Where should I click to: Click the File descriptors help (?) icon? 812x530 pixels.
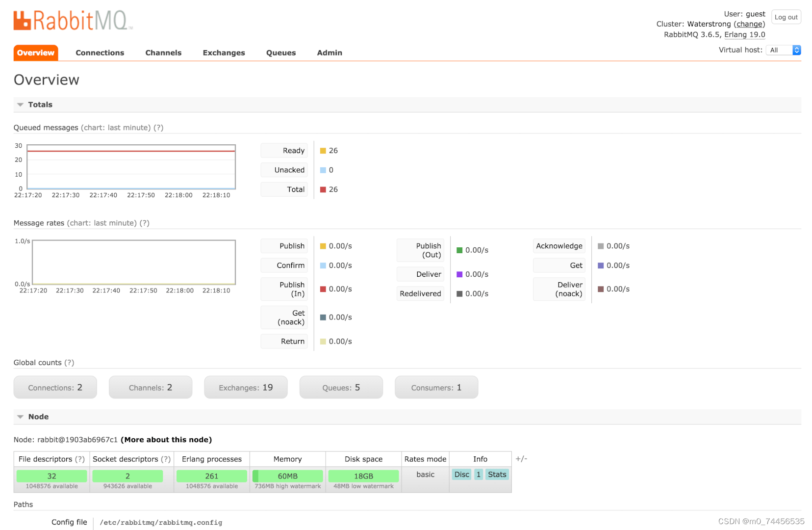pos(79,459)
